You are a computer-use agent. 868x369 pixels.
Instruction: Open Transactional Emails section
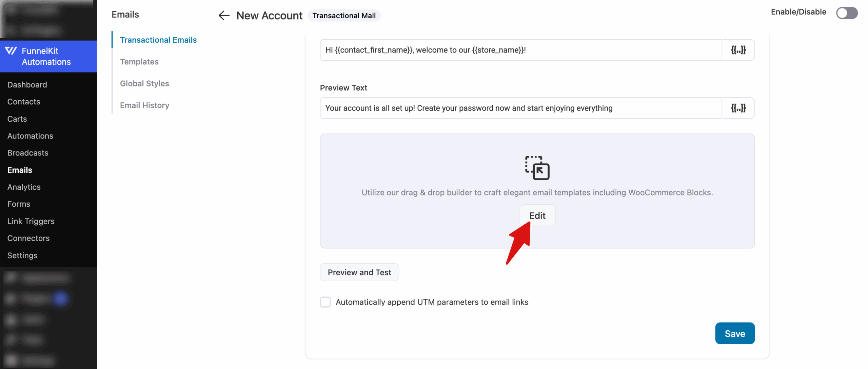point(158,40)
